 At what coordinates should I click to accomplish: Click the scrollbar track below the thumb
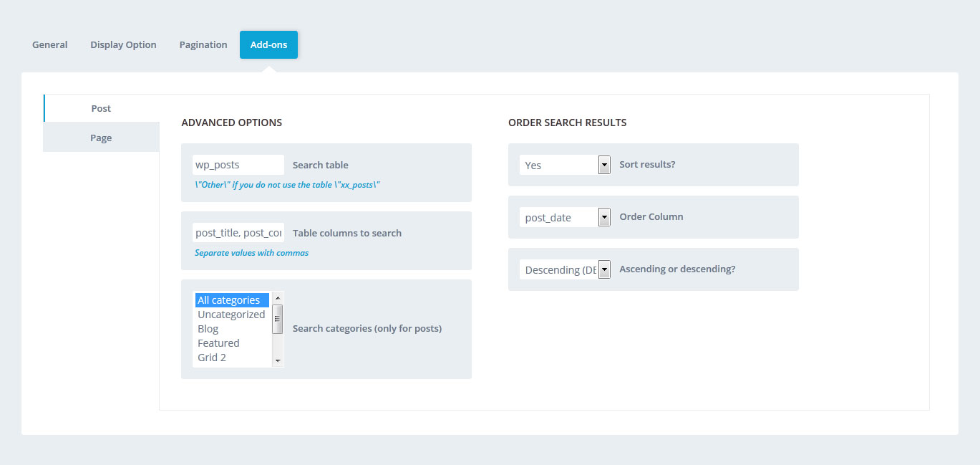pos(278,345)
